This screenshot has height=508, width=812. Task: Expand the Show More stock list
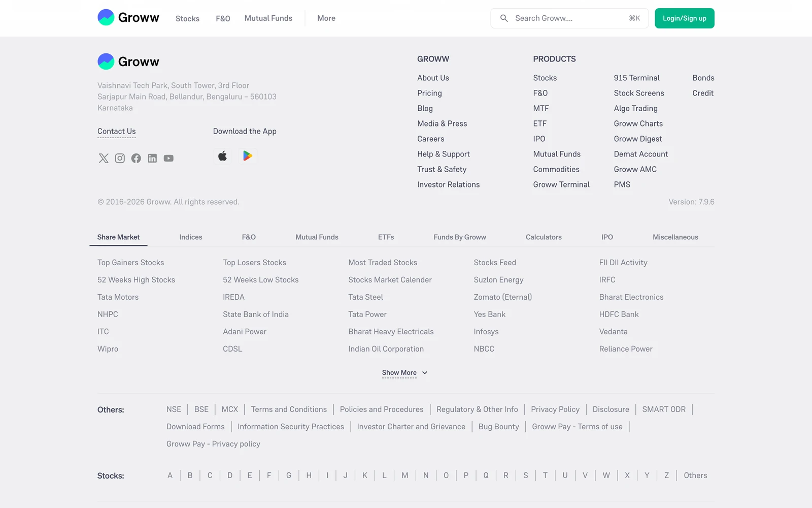[405, 373]
